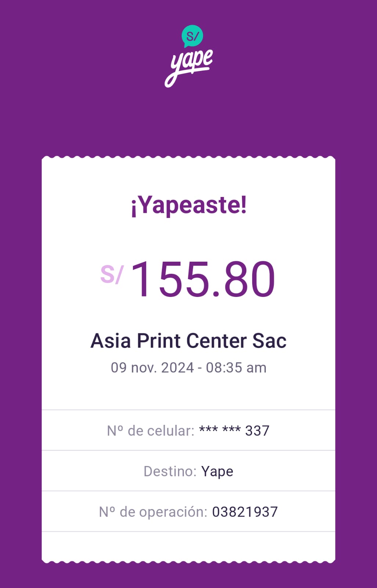377x588 pixels.
Task: Tap the phone number ending digits 337
Action: click(x=257, y=430)
